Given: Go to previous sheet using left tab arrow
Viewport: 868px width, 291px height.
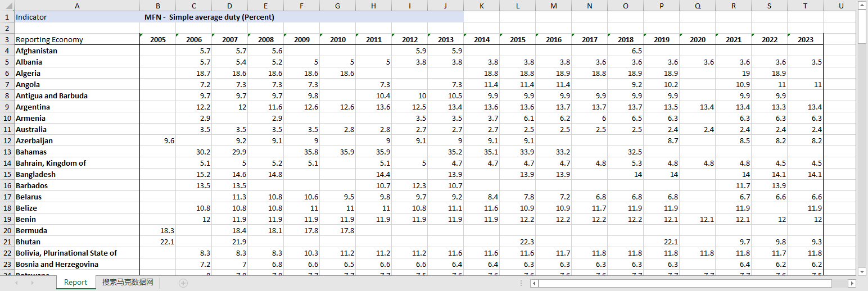Looking at the screenshot, I should click(x=16, y=283).
